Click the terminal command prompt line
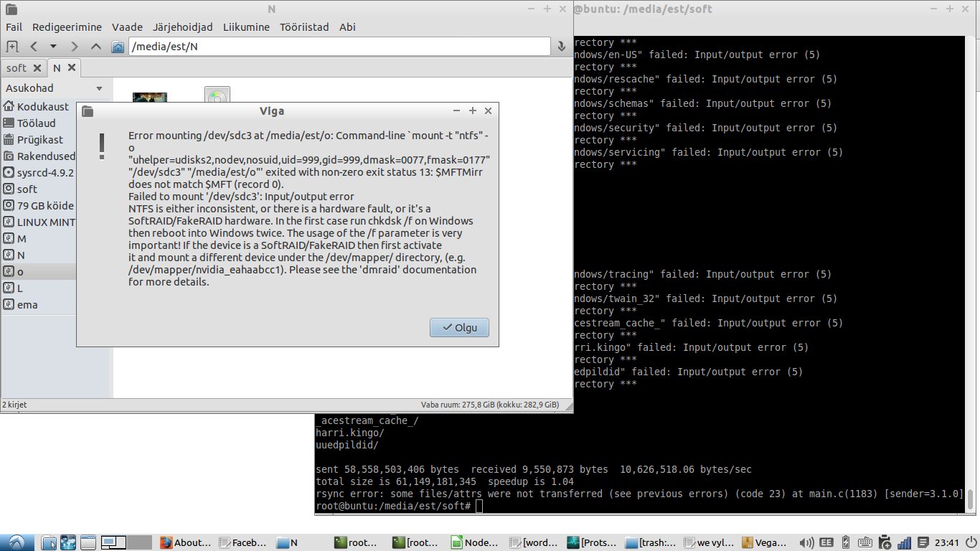The image size is (980, 551). [x=400, y=507]
